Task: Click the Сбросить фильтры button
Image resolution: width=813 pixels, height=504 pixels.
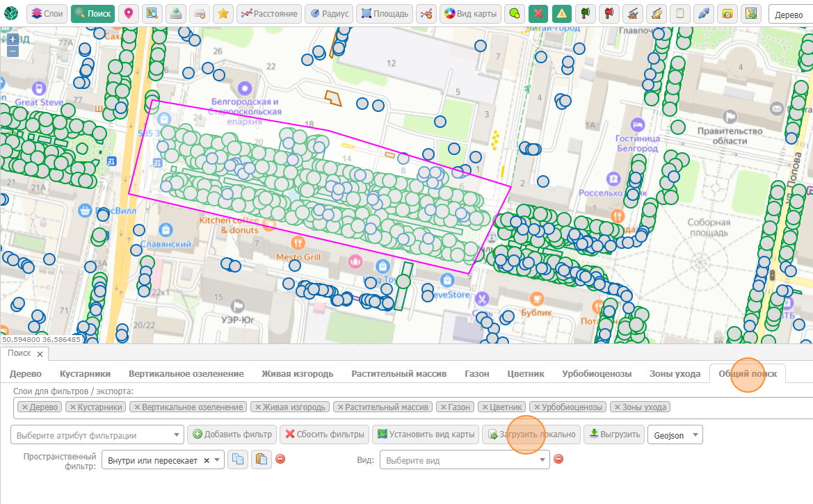Action: click(325, 434)
